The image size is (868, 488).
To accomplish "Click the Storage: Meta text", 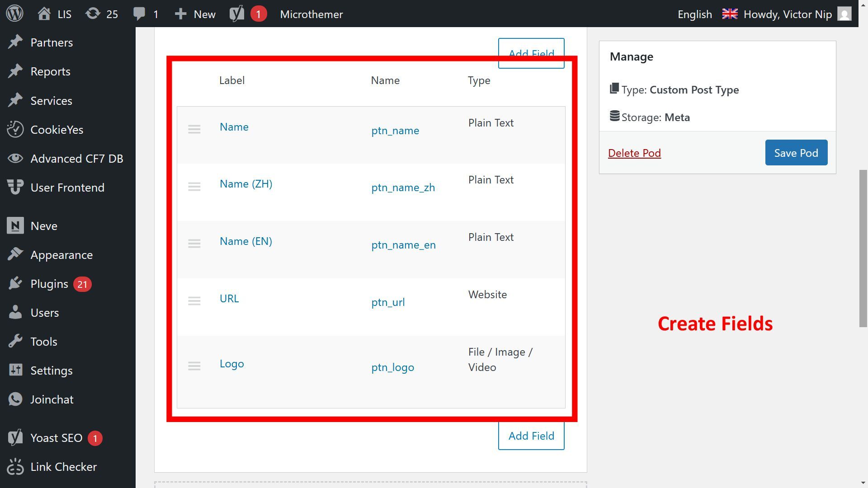I will [656, 117].
